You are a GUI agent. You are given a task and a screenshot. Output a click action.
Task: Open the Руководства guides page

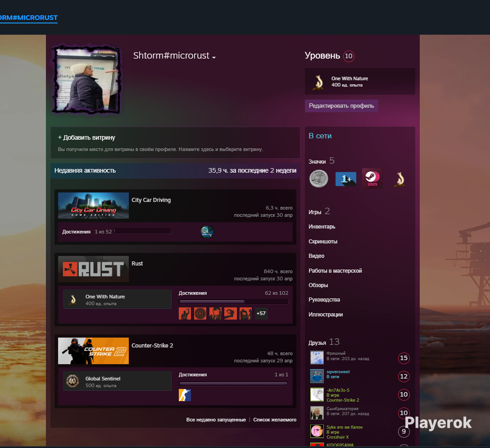[324, 300]
